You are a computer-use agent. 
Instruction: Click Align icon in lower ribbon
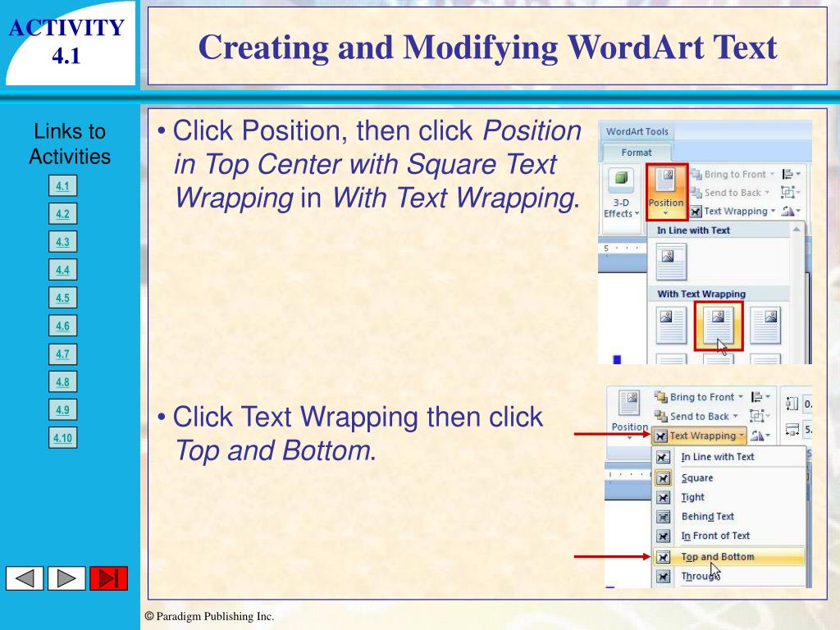760,397
